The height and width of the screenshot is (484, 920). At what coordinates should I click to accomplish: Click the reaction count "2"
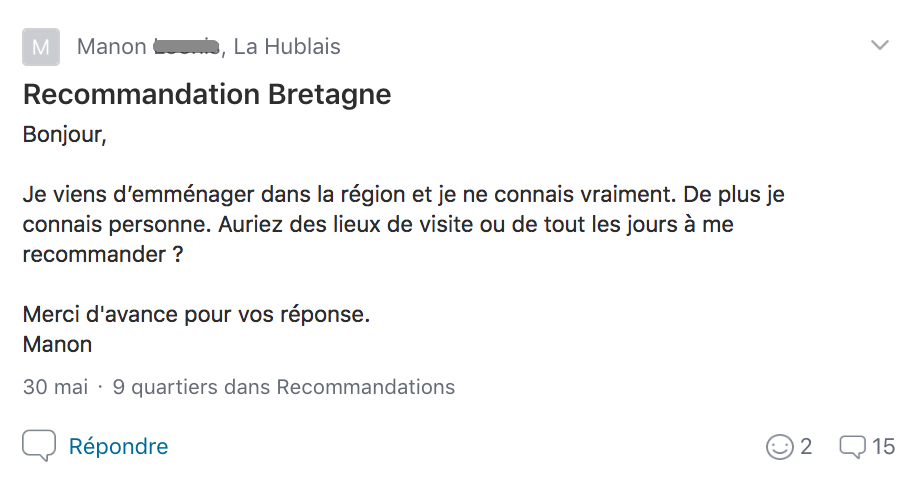coord(806,447)
